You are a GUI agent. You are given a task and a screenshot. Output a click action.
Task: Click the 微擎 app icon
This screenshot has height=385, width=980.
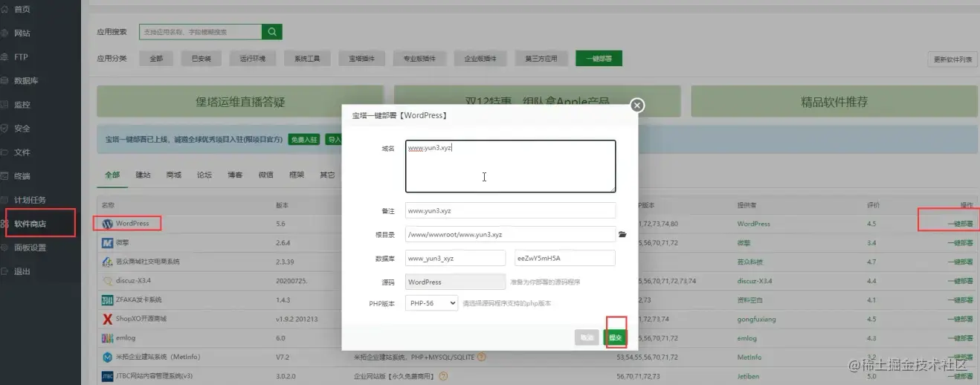107,242
